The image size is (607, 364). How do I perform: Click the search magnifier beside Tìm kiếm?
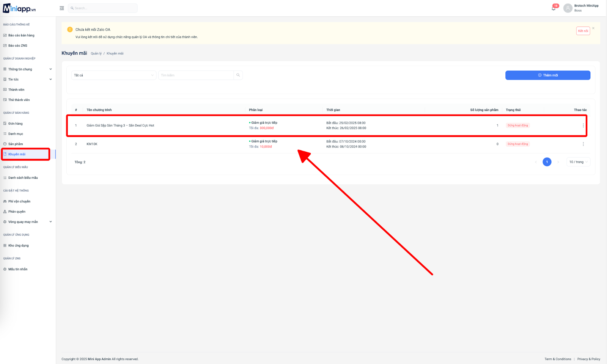pyautogui.click(x=238, y=75)
